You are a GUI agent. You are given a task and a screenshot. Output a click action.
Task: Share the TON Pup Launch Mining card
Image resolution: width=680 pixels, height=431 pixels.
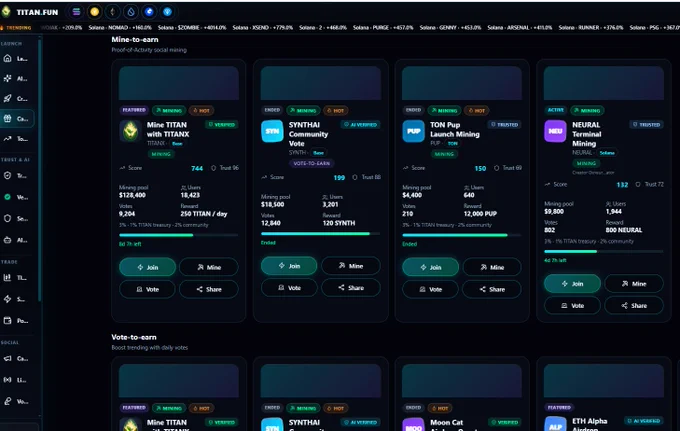tap(492, 289)
